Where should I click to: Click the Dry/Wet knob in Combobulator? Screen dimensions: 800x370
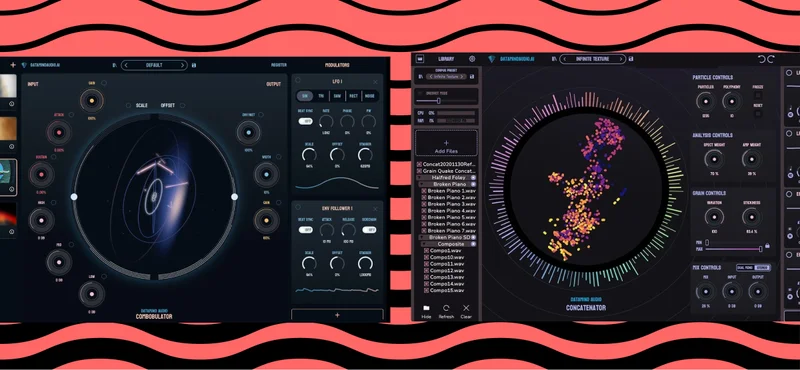pos(248,132)
